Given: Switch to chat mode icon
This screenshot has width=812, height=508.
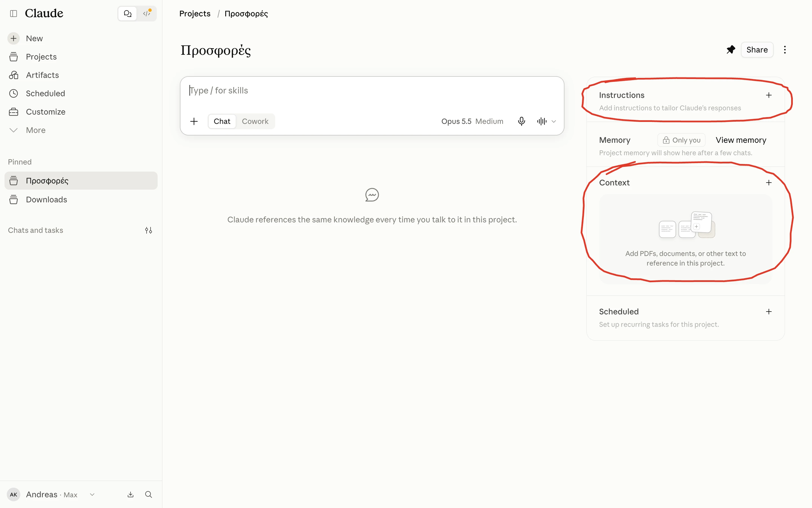Looking at the screenshot, I should point(127,14).
